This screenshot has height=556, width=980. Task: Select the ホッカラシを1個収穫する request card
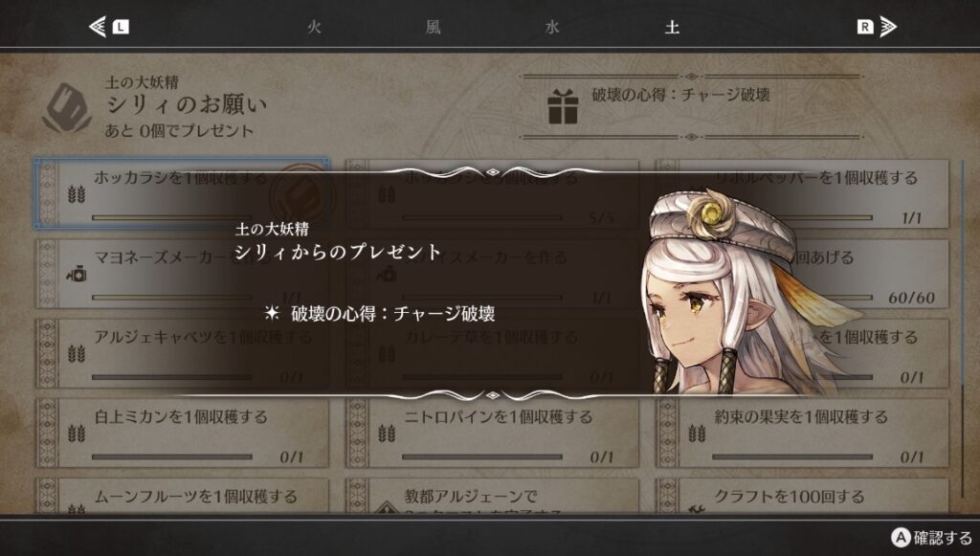point(182,193)
